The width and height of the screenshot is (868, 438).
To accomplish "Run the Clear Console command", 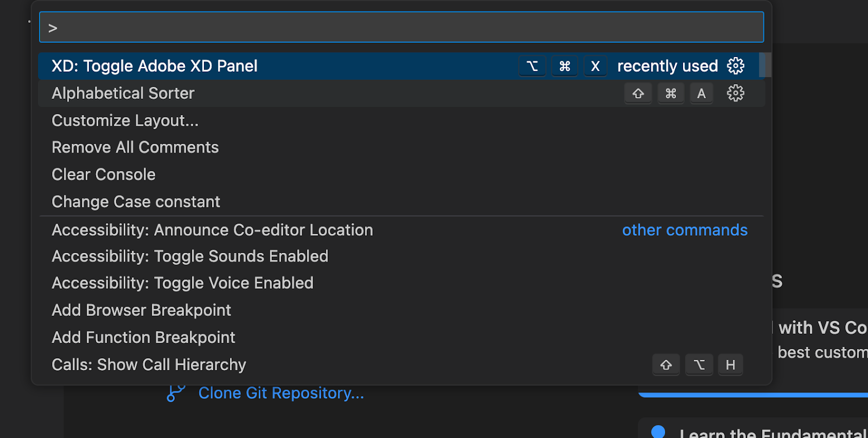I will tap(103, 174).
